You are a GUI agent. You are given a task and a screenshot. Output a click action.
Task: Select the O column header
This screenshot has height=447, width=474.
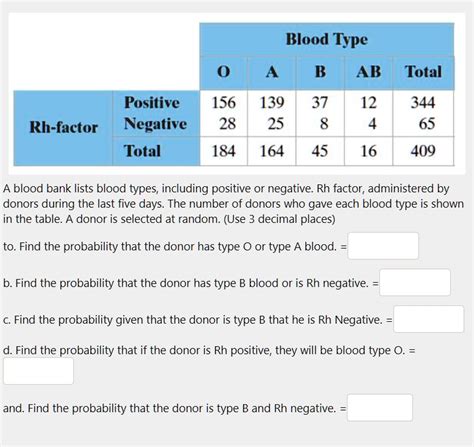click(224, 73)
